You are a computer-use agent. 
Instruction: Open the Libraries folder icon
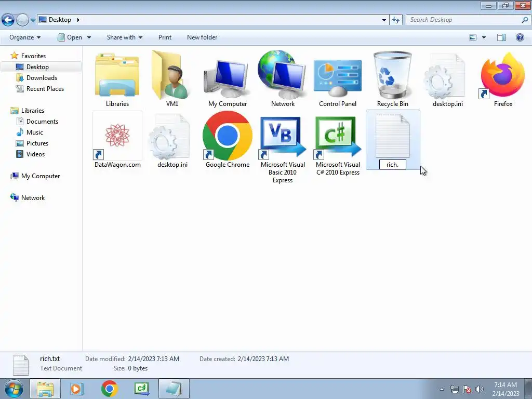(x=117, y=75)
